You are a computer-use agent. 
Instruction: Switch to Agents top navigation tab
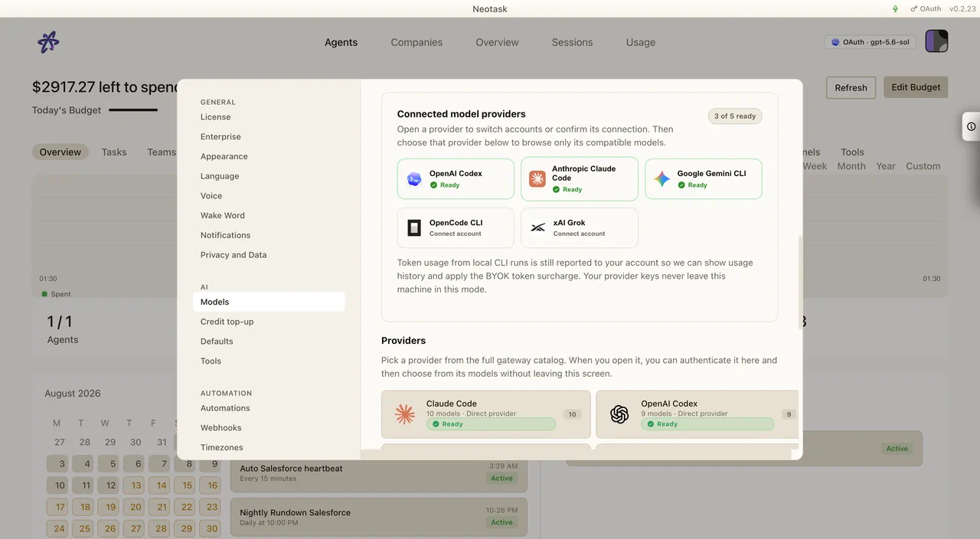(341, 42)
